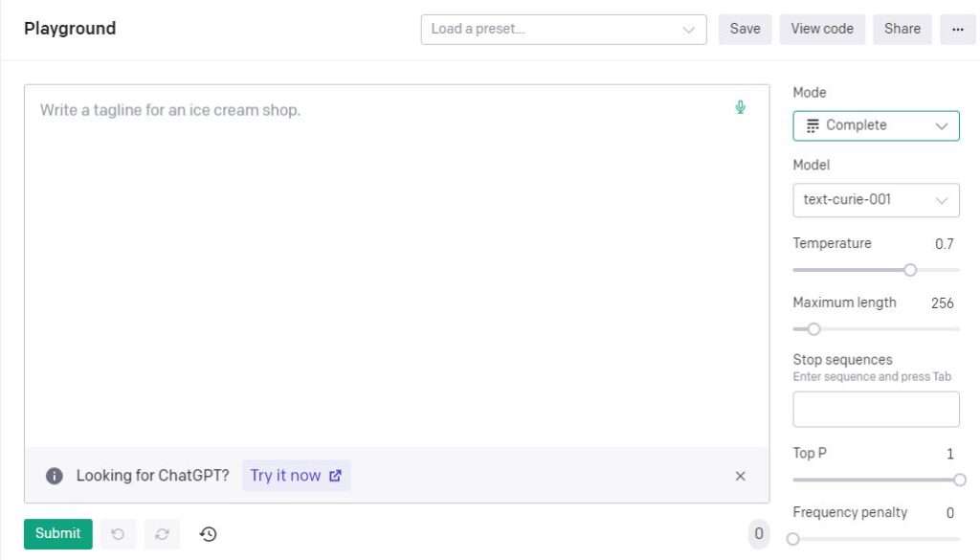Follow the Try it now link

[297, 476]
